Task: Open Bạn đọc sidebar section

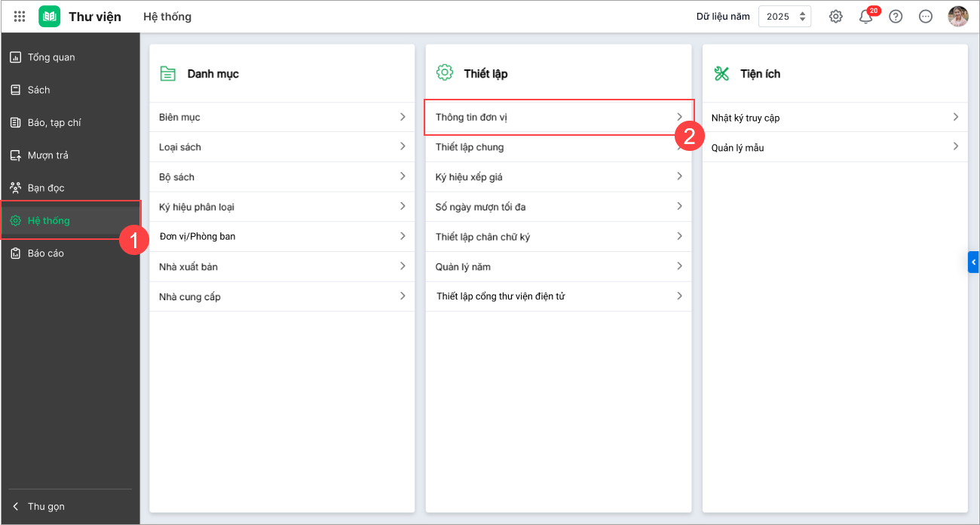Action: [x=46, y=188]
